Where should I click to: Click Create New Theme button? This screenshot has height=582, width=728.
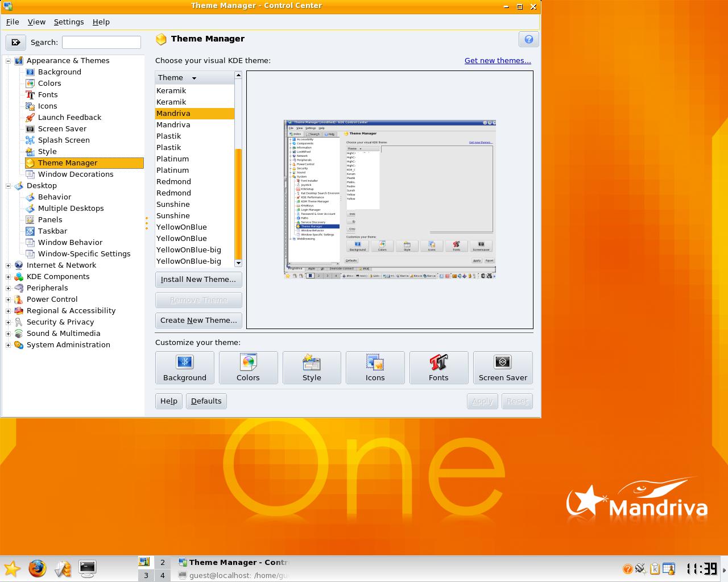coord(198,321)
